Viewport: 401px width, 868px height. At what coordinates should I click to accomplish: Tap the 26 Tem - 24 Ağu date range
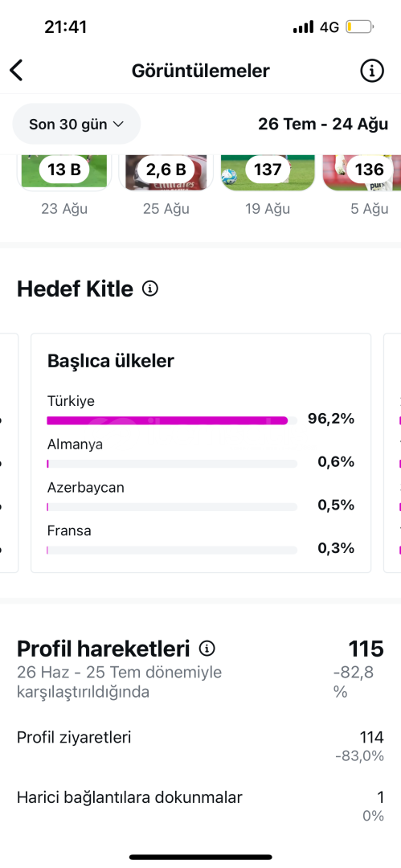coord(323,124)
